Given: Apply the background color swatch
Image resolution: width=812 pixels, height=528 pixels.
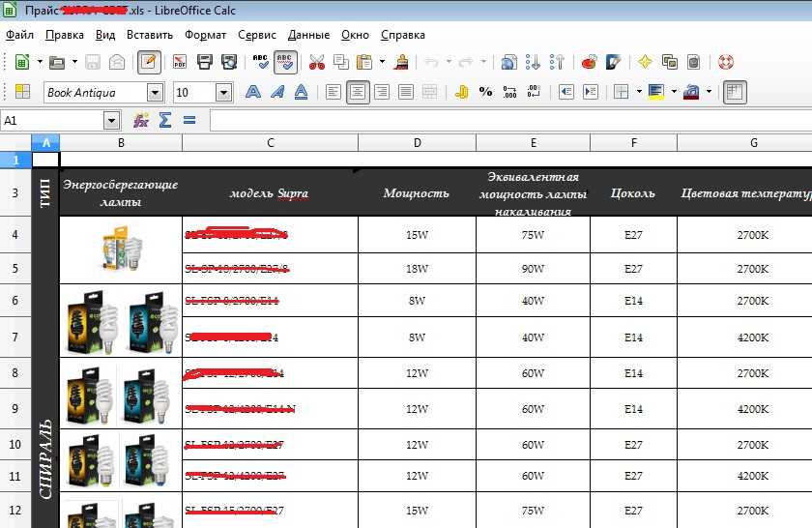Looking at the screenshot, I should (656, 92).
